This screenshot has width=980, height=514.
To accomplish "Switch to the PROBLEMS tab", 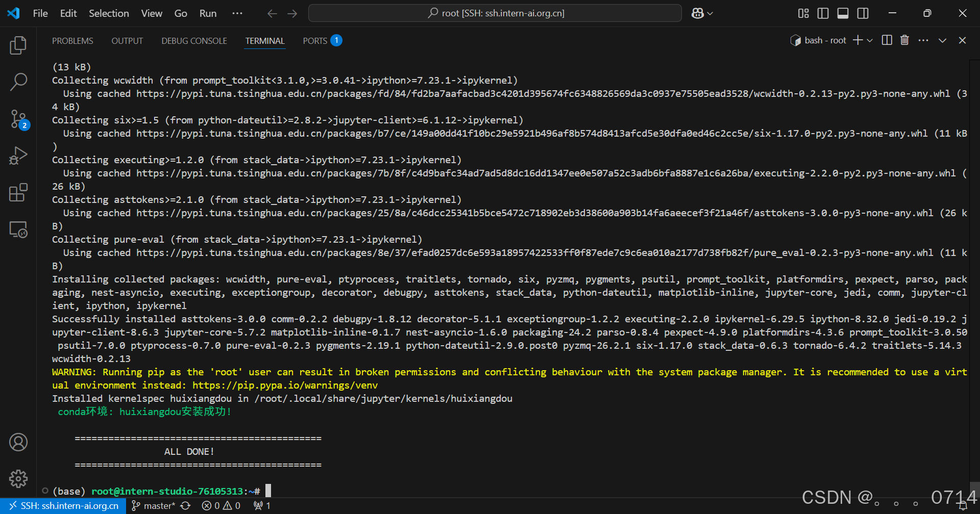I will (x=72, y=41).
